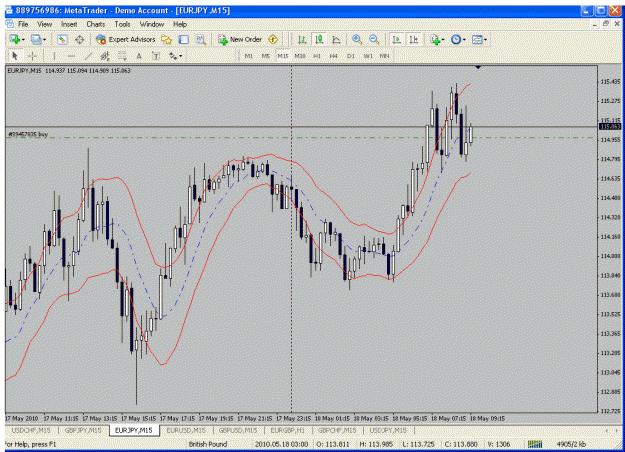Screen dimensions: 625x452
Task: Select the Trendline drawing tool
Action: pos(88,56)
